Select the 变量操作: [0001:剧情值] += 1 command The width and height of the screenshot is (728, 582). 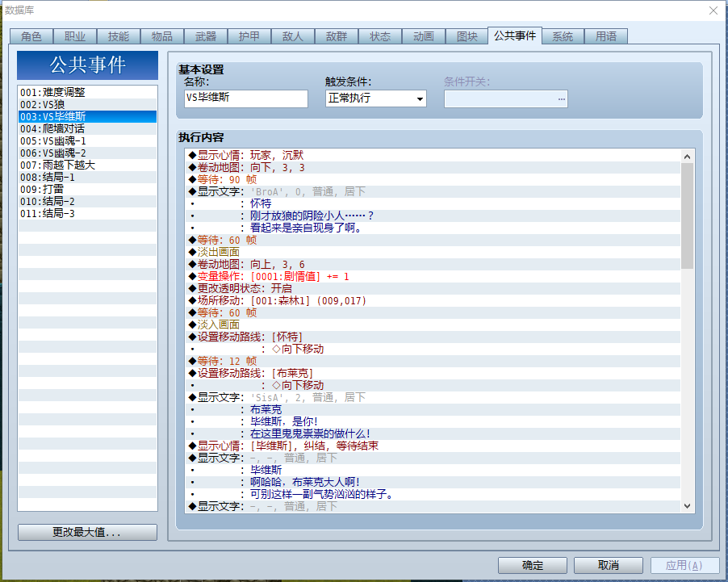point(433,276)
